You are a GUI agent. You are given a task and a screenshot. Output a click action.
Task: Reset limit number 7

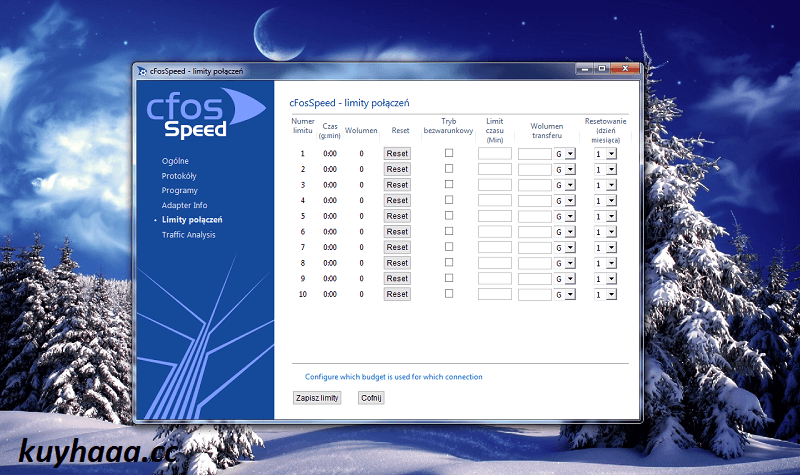click(397, 247)
